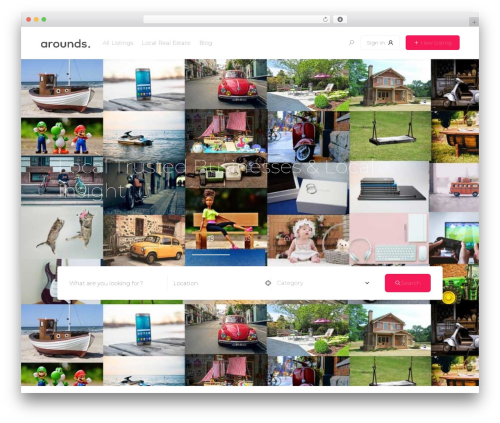Viewport: 500px width, 423px height.
Task: Click the header search magnifier icon
Action: 351,43
